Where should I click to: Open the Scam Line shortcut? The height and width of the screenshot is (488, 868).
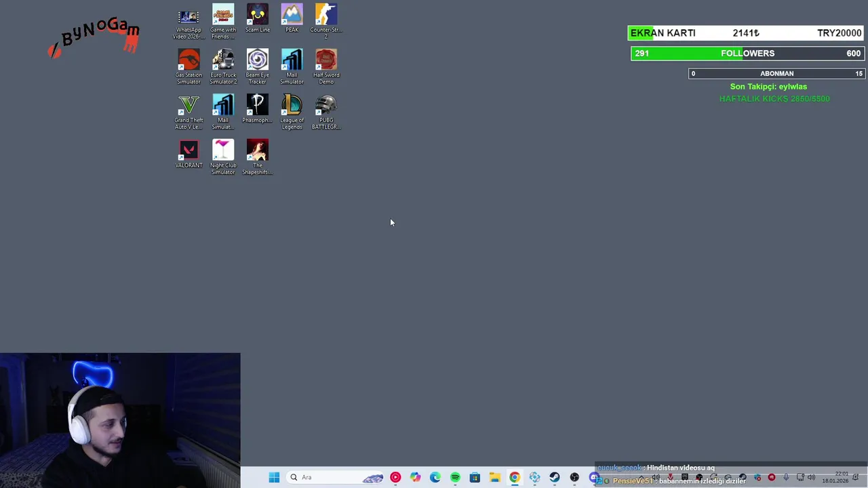coord(258,18)
